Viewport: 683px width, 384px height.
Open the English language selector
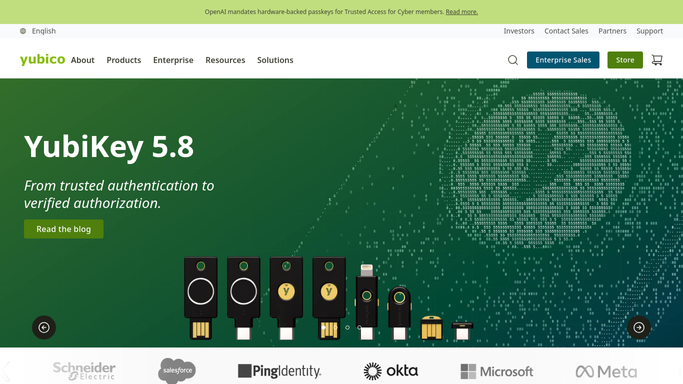[x=38, y=31]
